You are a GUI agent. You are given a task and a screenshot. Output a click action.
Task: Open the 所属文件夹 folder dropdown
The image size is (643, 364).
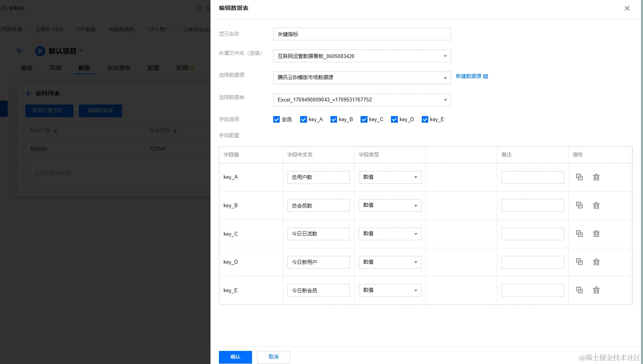coord(362,56)
